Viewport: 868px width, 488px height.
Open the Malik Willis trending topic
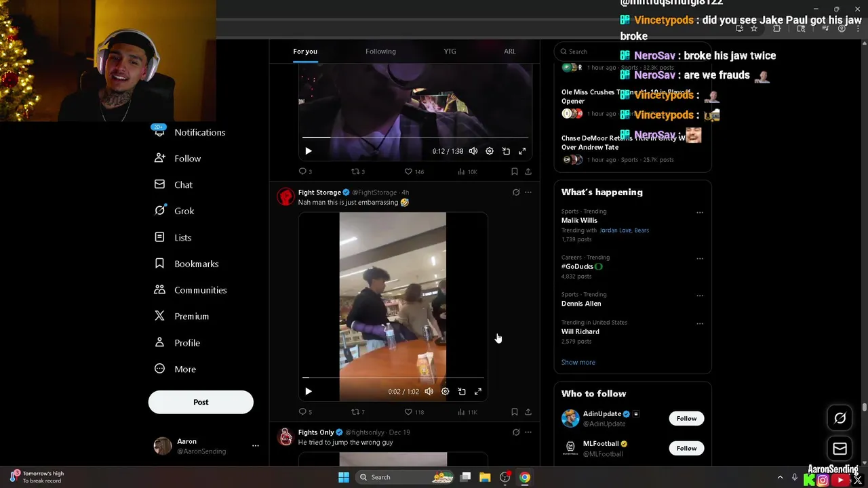point(579,220)
